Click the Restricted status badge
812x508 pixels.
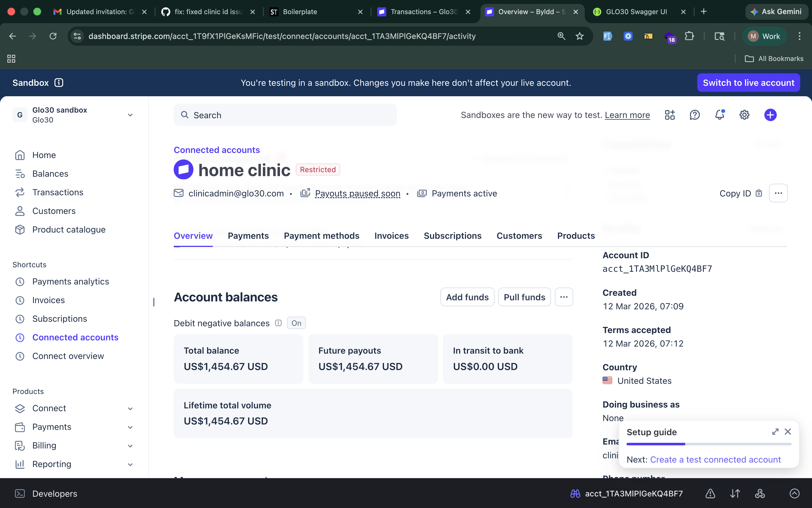[x=318, y=170]
